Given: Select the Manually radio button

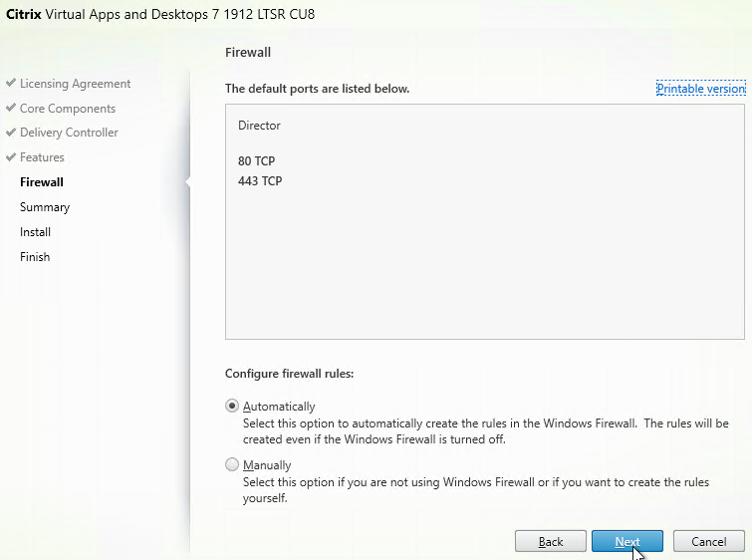Looking at the screenshot, I should (x=232, y=464).
